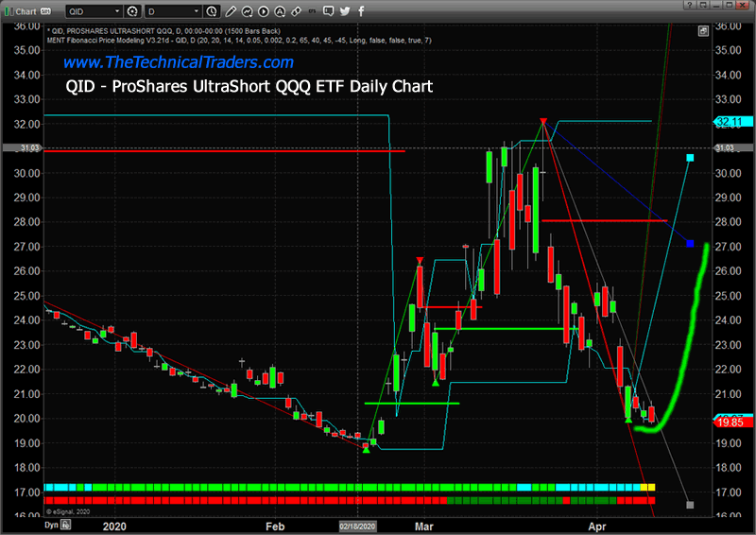This screenshot has width=756, height=535.
Task: Click the gray square marker near 16.50
Action: (690, 505)
